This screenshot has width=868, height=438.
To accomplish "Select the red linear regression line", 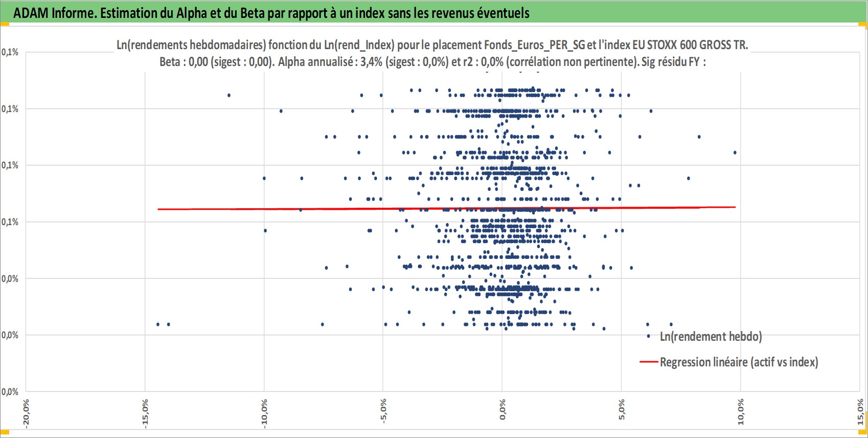I will tap(446, 208).
